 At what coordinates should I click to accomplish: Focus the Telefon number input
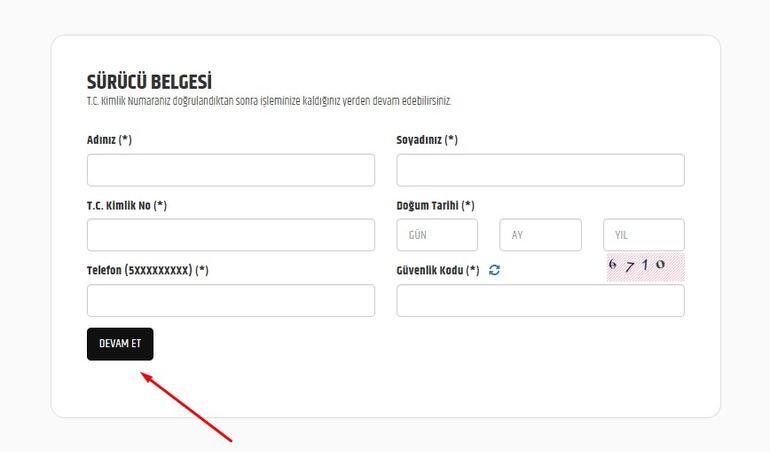pos(231,300)
